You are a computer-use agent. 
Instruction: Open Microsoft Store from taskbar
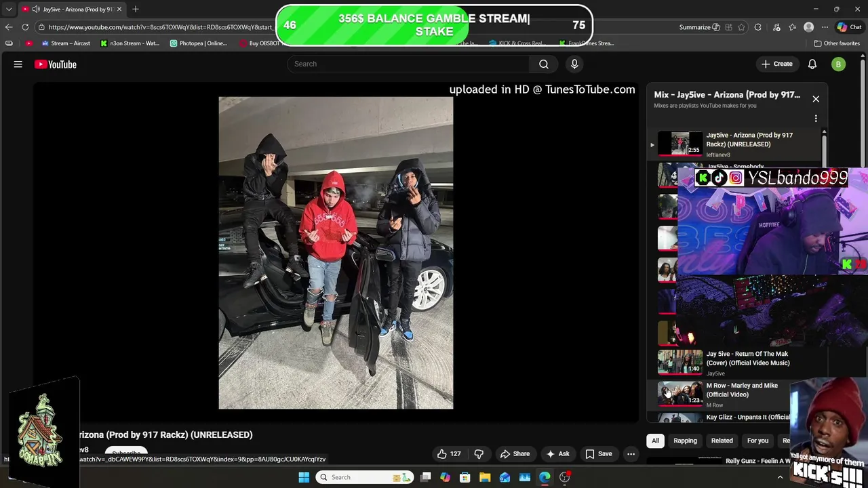pos(465,477)
